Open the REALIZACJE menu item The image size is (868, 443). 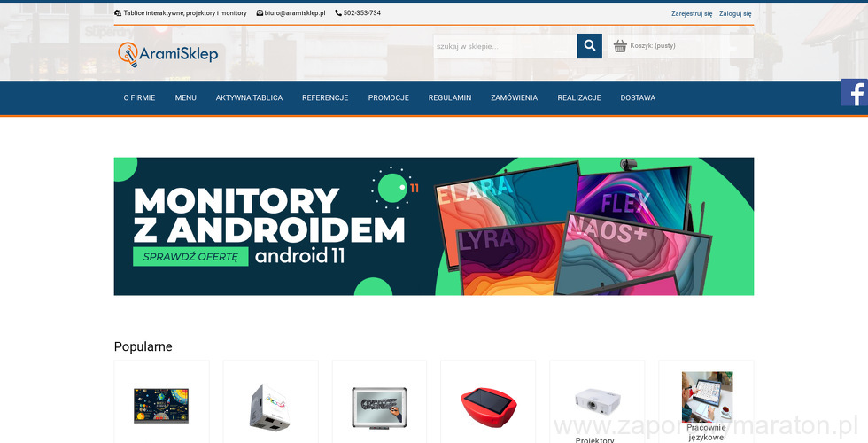point(579,98)
